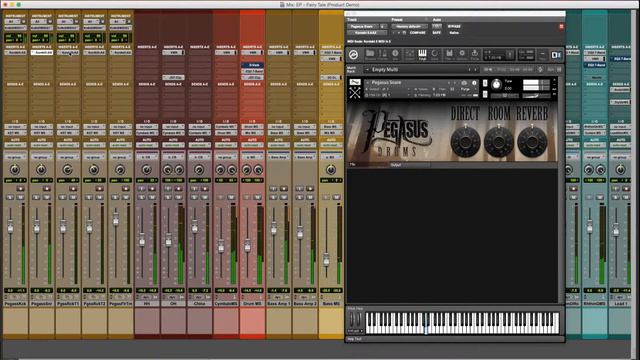Screen dimensions: 640x360
Task: Click the on-screen piano keyboard
Action: (462, 323)
